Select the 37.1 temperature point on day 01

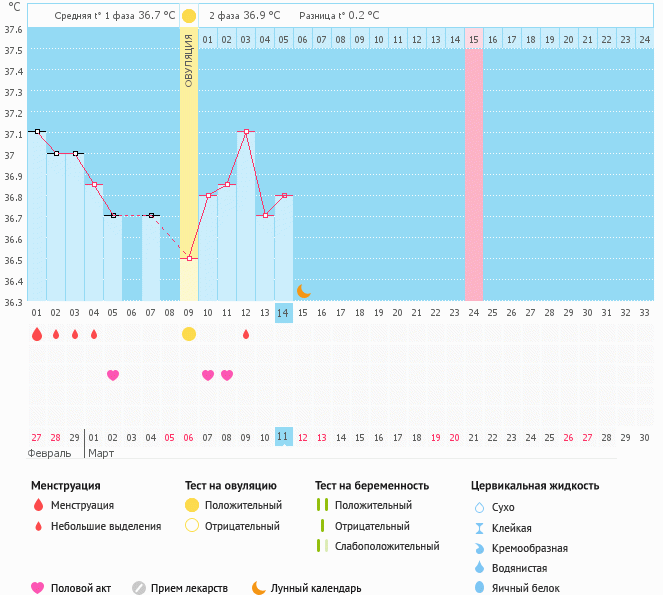point(37,131)
